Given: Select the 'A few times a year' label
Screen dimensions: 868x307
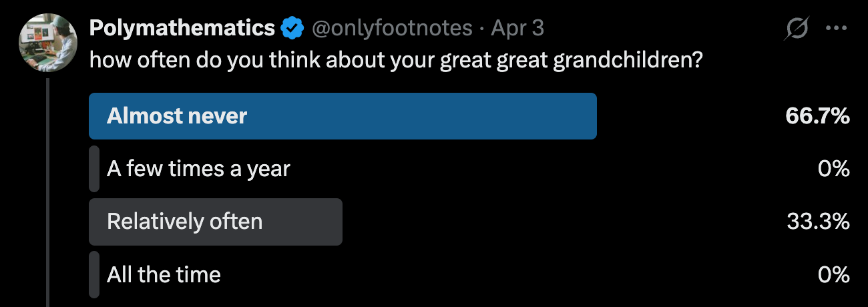Looking at the screenshot, I should point(198,169).
